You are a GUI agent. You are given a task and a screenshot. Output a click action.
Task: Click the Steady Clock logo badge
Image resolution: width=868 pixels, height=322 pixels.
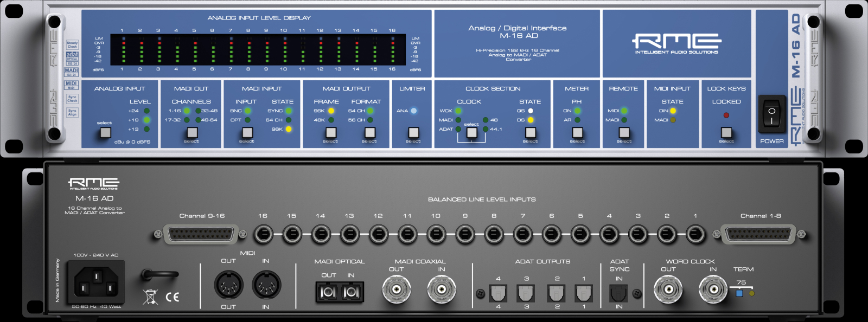point(72,44)
